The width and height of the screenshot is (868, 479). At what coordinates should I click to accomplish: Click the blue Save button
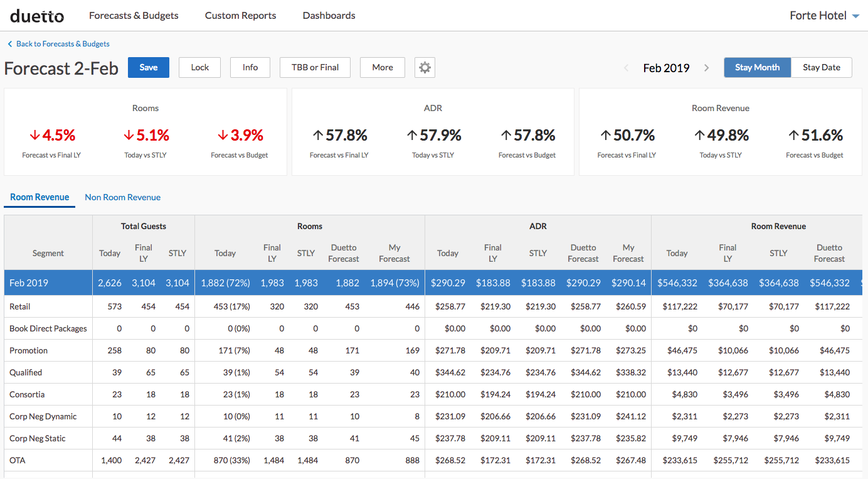(149, 68)
